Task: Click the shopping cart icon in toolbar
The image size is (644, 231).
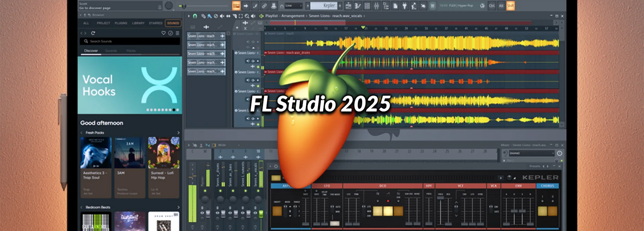Action: point(432,6)
